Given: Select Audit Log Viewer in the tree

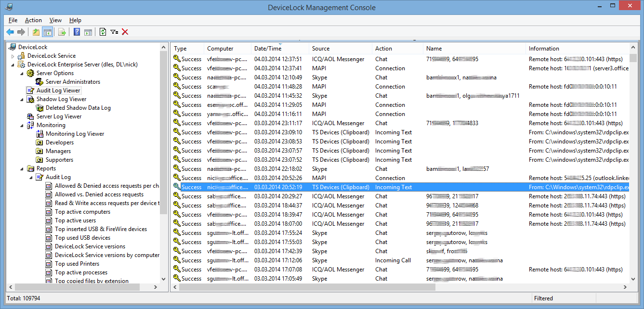Looking at the screenshot, I should (x=58, y=90).
